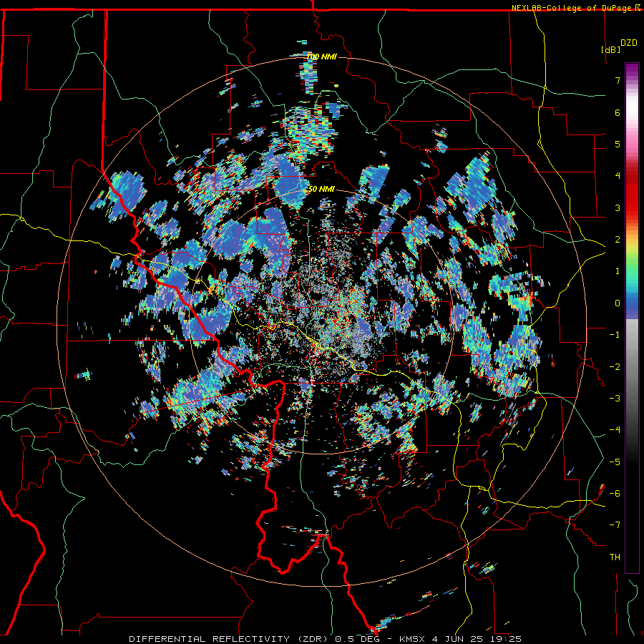Click the 4 dB legend tick value

tap(618, 176)
